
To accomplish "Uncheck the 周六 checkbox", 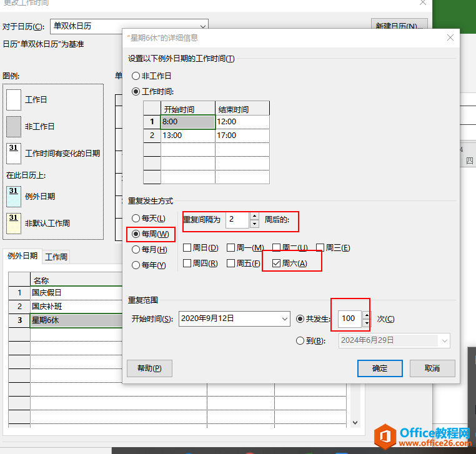I will click(277, 264).
